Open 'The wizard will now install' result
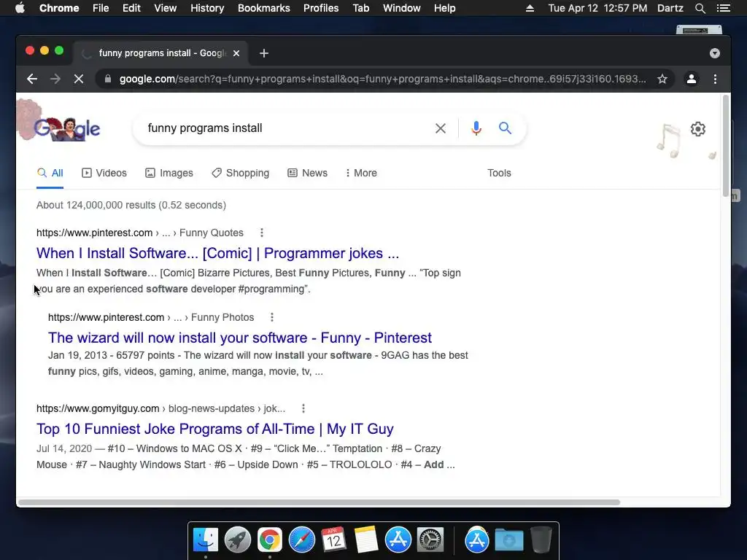 coord(239,338)
